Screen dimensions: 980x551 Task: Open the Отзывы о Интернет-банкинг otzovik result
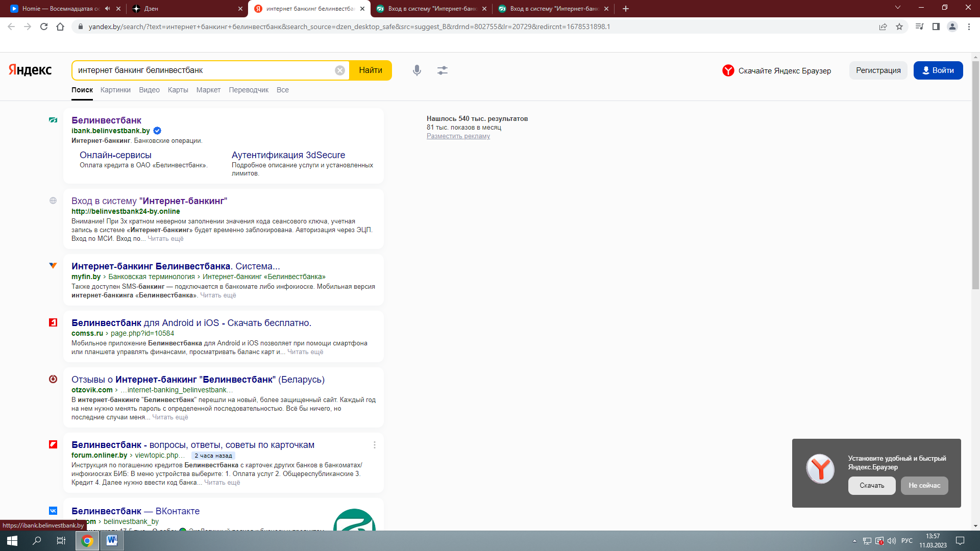pyautogui.click(x=198, y=380)
